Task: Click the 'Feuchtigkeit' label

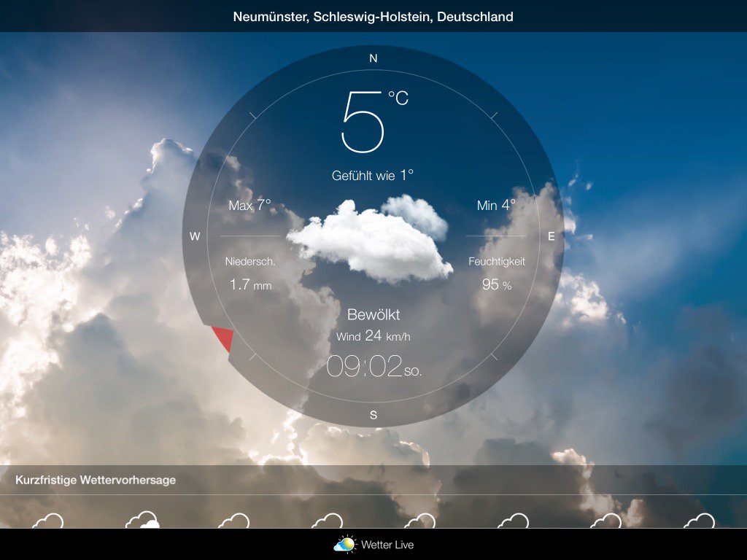Action: [x=496, y=262]
